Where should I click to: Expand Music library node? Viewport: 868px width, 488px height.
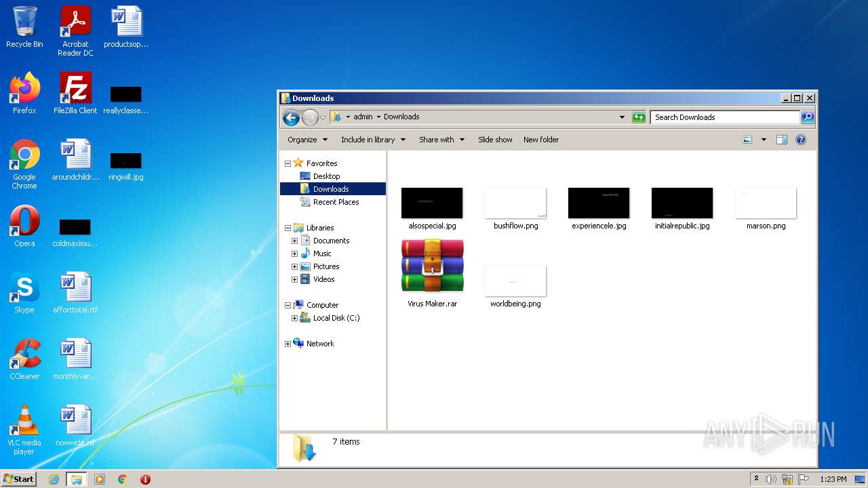click(294, 253)
